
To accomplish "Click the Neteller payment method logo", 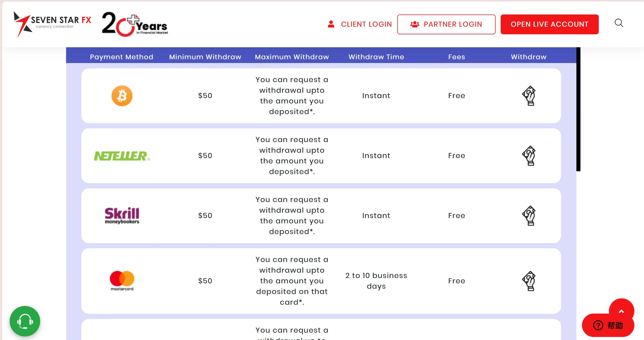I will tap(122, 156).
